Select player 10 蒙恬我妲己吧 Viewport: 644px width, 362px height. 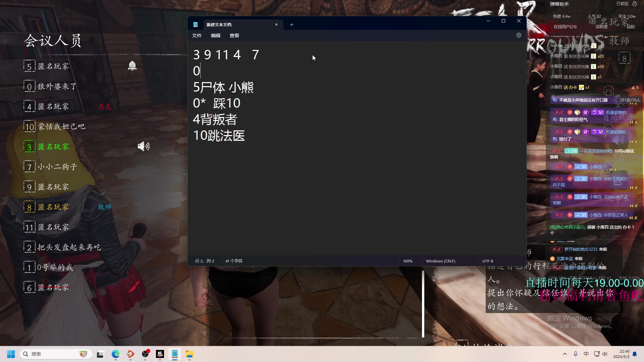point(54,127)
